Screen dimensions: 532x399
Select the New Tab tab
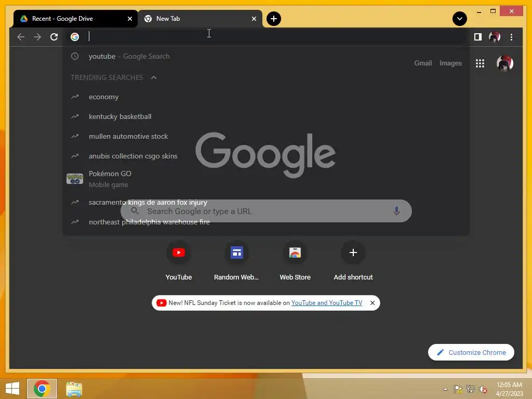pyautogui.click(x=200, y=19)
